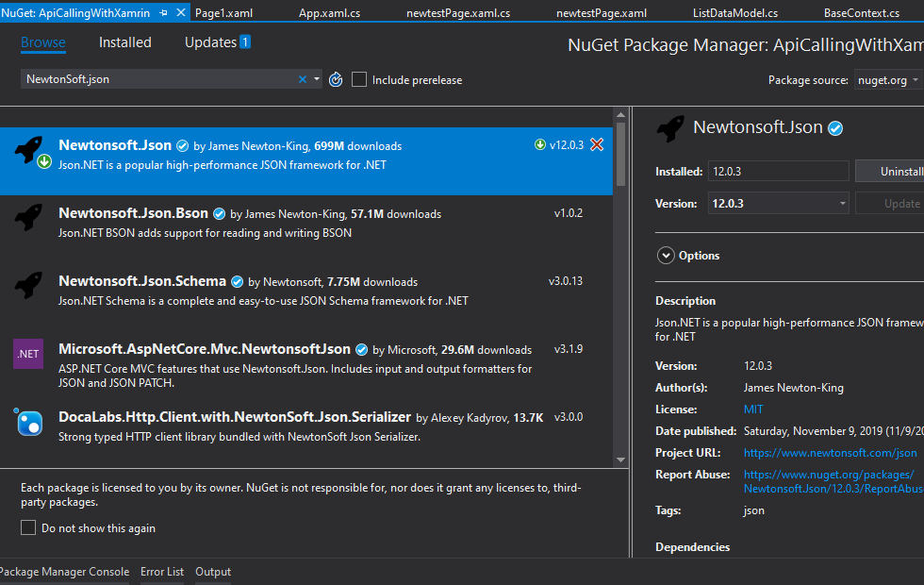
Task: Click the Newtonsoft.Json rocket package icon in list
Action: coord(29,149)
